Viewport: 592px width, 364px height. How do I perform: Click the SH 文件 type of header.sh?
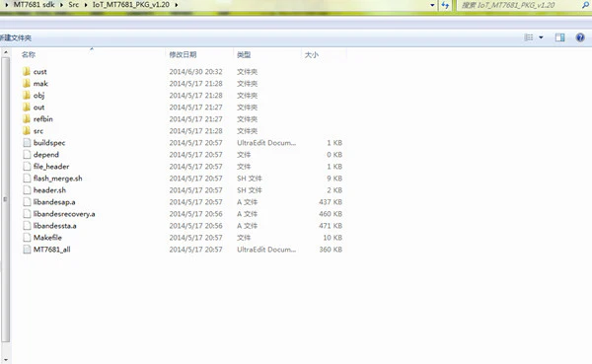(x=250, y=190)
